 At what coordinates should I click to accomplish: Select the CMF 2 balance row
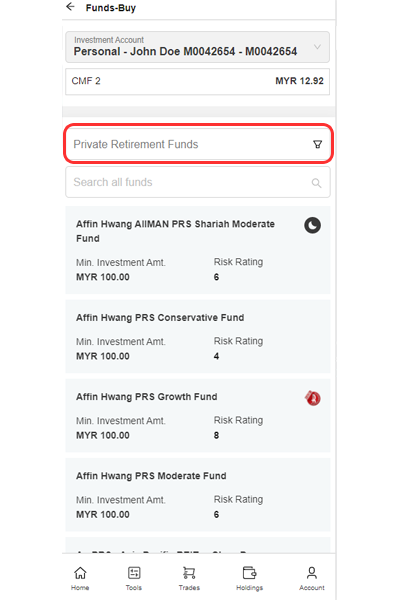point(197,81)
